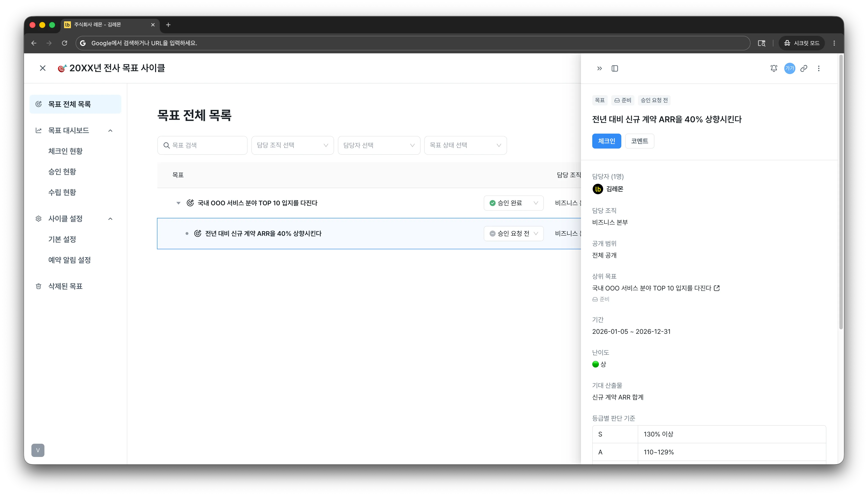The image size is (868, 496).
Task: Collapse the 국내 OOO 서비스 goal row
Action: (x=178, y=203)
